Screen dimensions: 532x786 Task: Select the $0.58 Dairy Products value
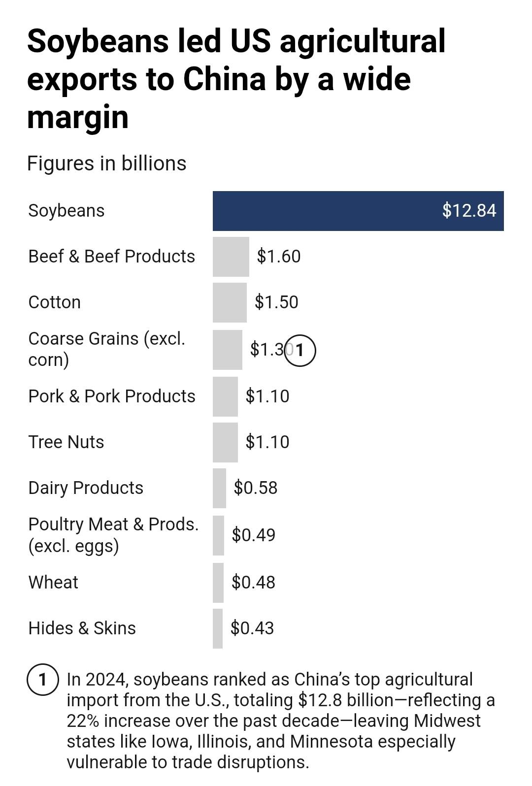coord(256,488)
